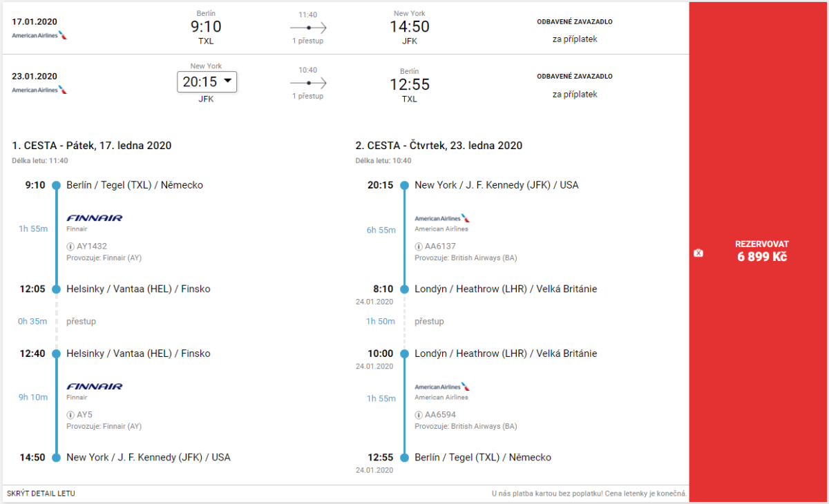Click the return 1 přestup arrow icon

[308, 83]
